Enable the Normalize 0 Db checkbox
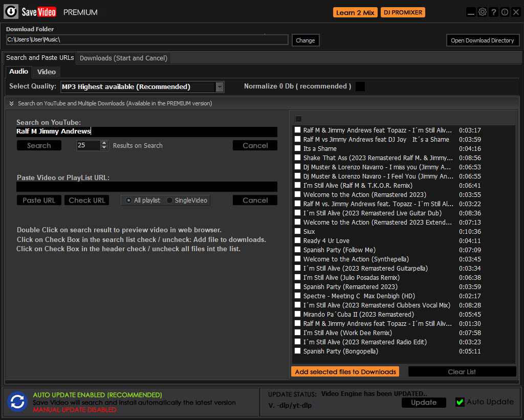Viewport: 524px width, 420px height. pos(360,86)
